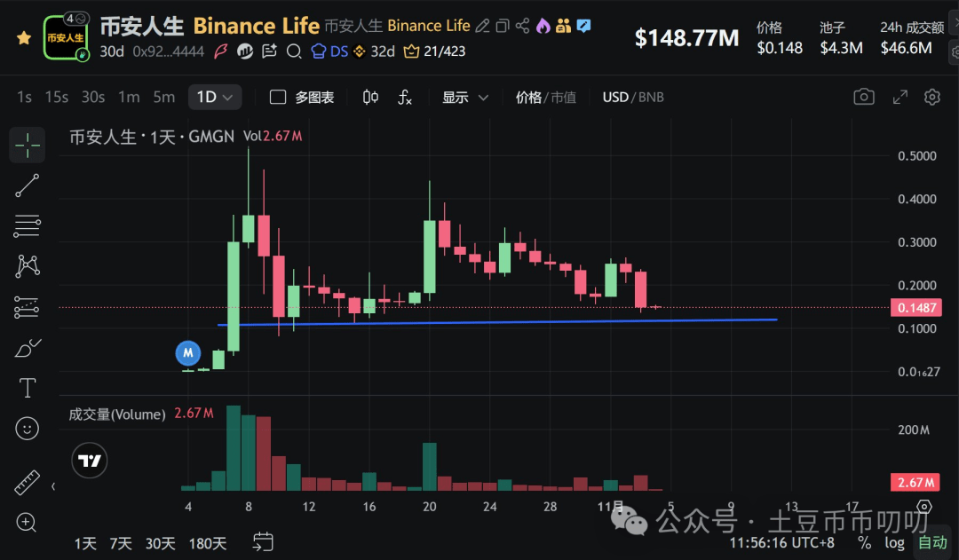Click the 币安人生 · 1天 · GMGN chart title
Viewport: 959px width, 560px height.
[x=151, y=137]
